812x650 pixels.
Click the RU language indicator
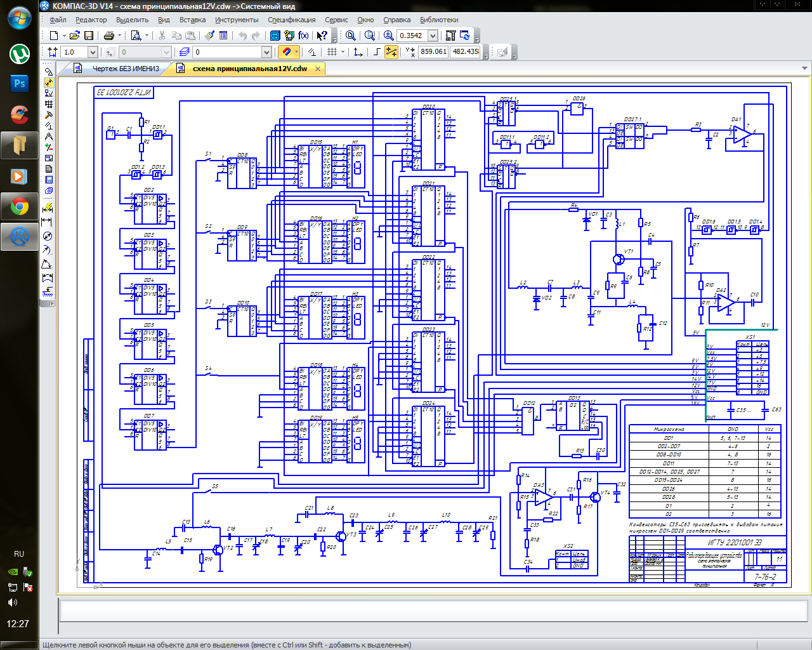click(19, 554)
